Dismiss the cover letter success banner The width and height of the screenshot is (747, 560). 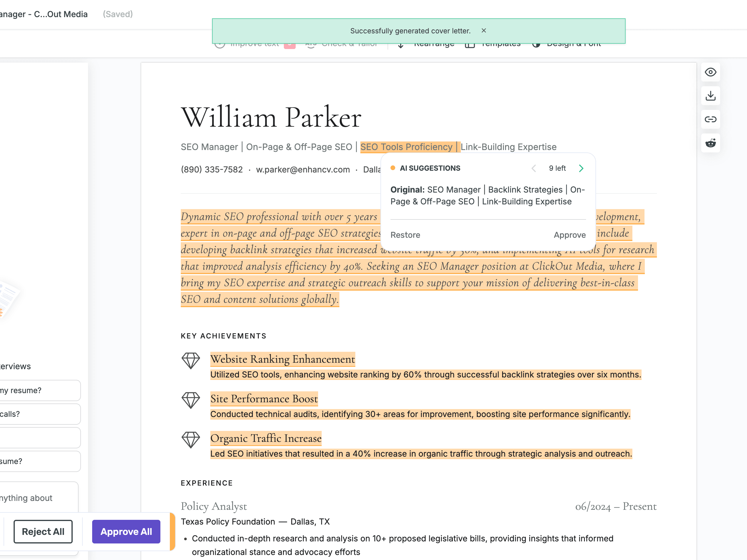(x=484, y=31)
